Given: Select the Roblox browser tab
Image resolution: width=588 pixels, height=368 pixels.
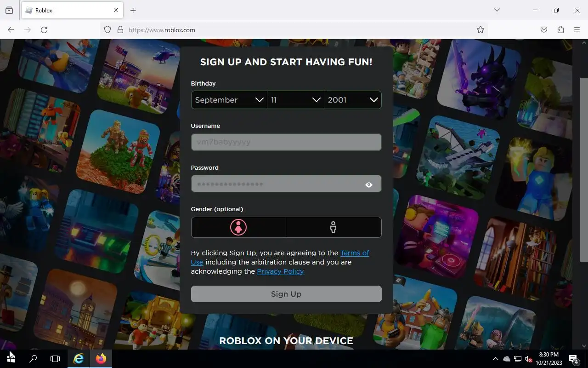Looking at the screenshot, I should pyautogui.click(x=72, y=10).
